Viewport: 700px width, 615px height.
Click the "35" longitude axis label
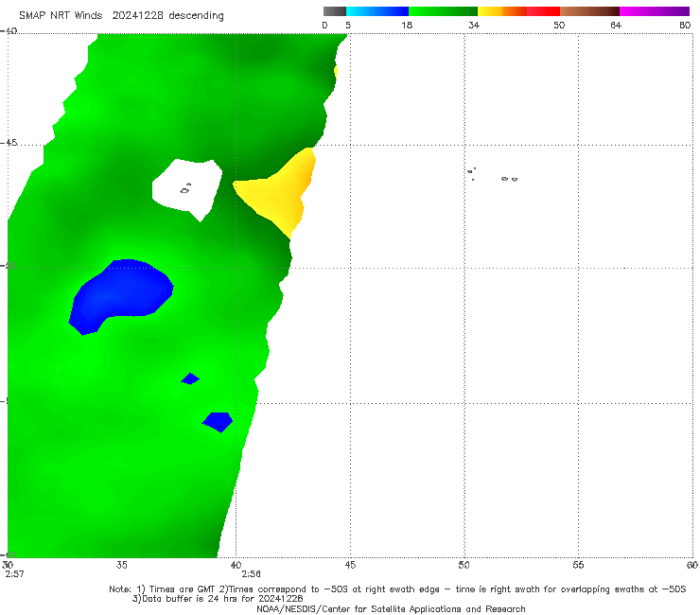click(121, 565)
